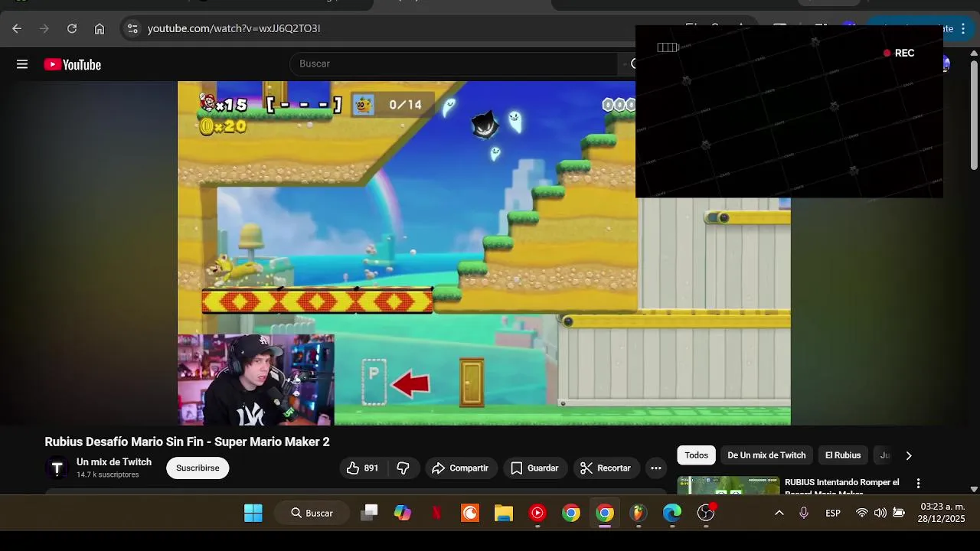Open the browser home page
The width and height of the screenshot is (980, 551).
[x=100, y=28]
